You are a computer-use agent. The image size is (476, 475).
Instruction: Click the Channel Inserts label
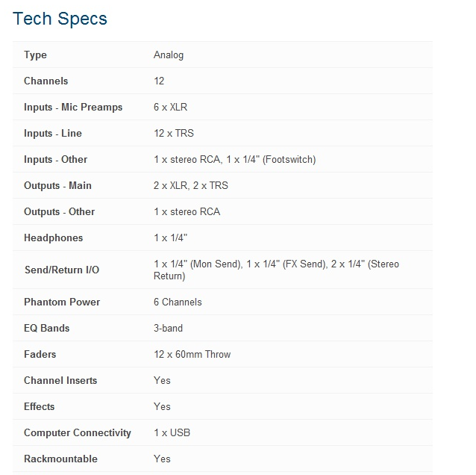pyautogui.click(x=60, y=380)
